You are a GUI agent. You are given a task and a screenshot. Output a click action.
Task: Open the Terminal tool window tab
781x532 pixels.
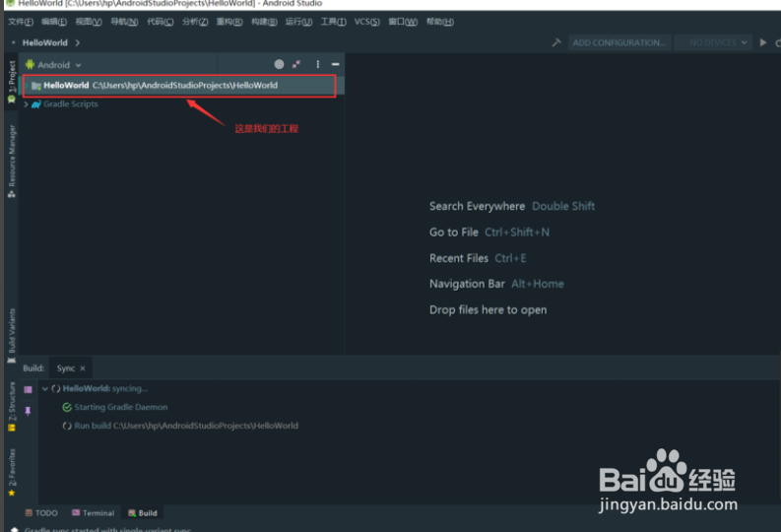[94, 512]
